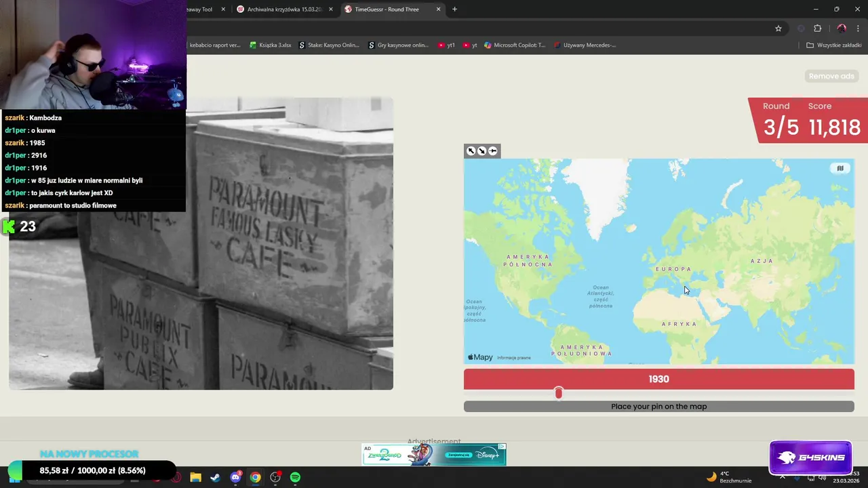Open the weather widget showing 4°C
The height and width of the screenshot is (488, 868).
(729, 477)
